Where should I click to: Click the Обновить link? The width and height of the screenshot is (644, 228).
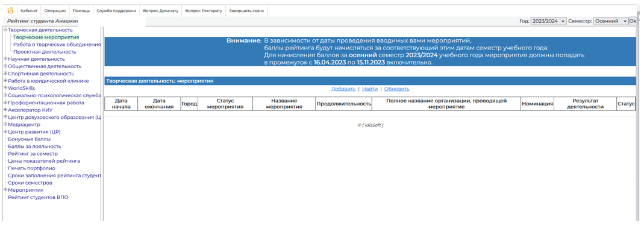(x=397, y=89)
